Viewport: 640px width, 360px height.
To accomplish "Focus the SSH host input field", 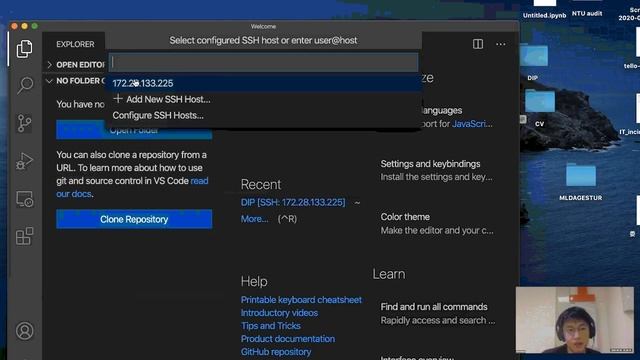I will pos(264,62).
